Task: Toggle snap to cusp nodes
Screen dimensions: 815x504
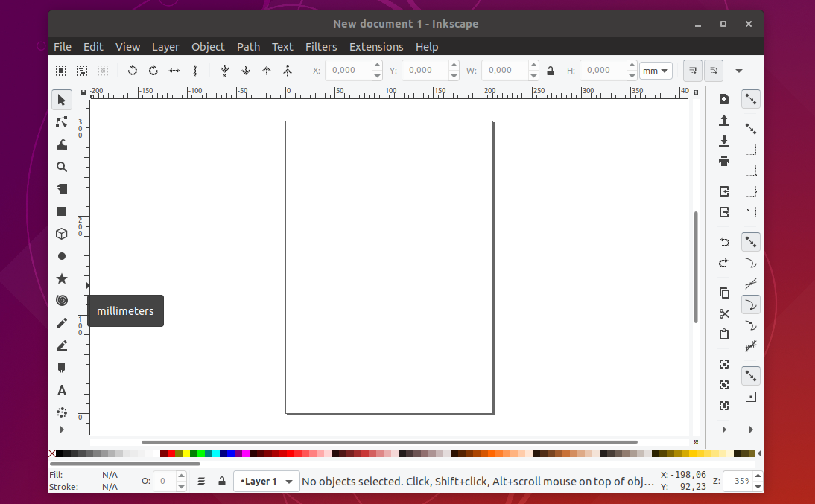Action: pyautogui.click(x=750, y=304)
